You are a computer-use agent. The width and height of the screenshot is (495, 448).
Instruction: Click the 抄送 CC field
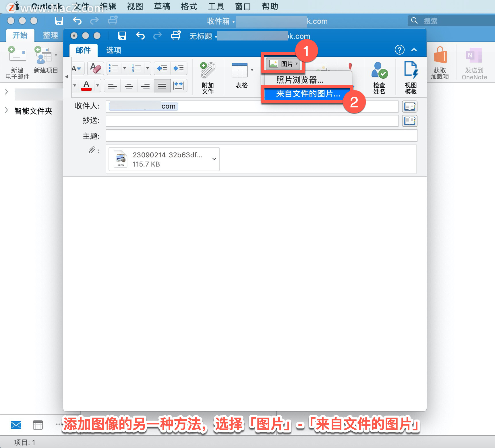point(252,121)
